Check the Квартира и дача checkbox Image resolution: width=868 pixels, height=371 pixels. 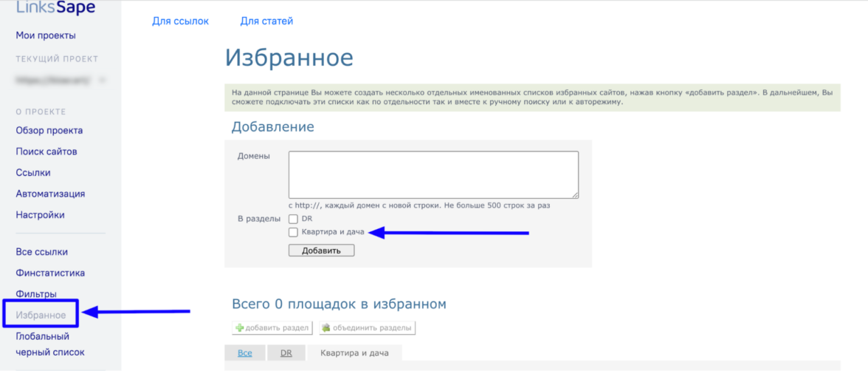(293, 232)
